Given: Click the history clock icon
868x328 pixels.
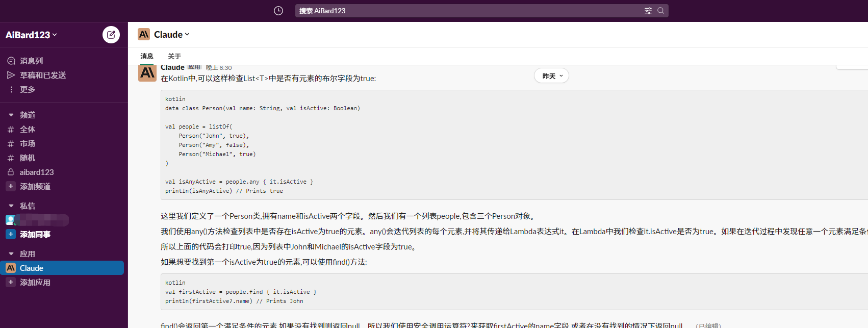Looking at the screenshot, I should (278, 11).
